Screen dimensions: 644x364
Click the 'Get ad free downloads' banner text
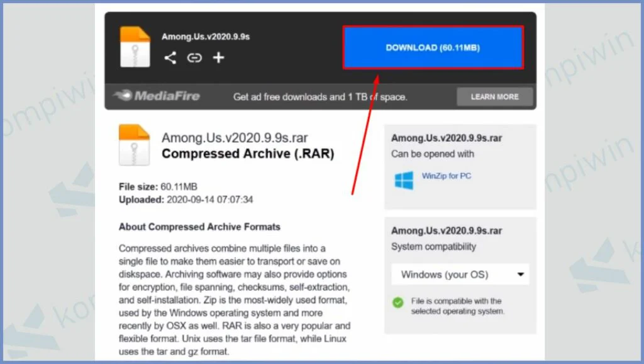point(320,97)
